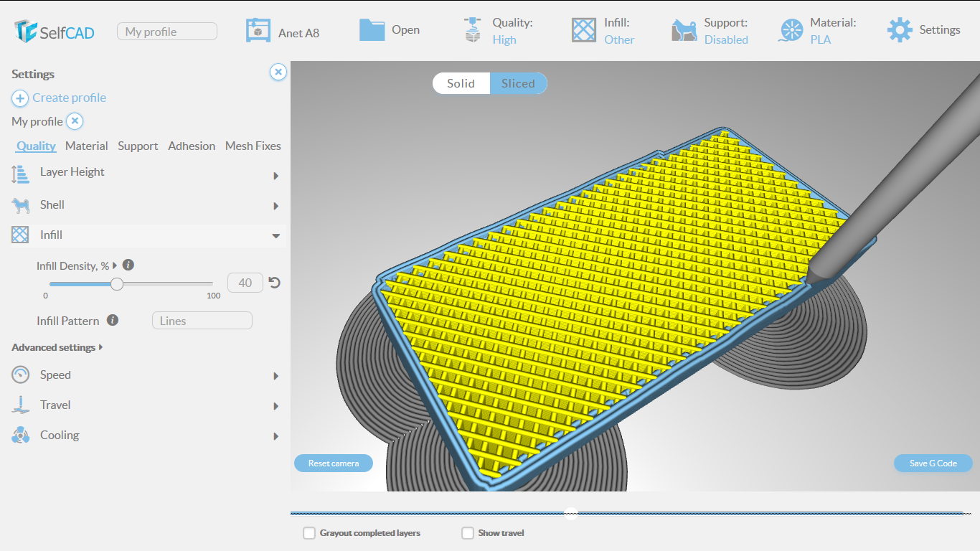Expand the Layer Height section arrow
This screenshot has width=980, height=551.
click(x=276, y=176)
